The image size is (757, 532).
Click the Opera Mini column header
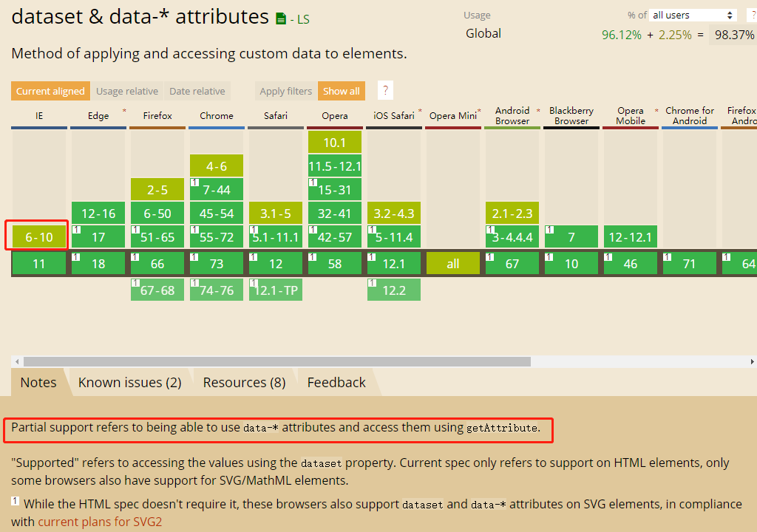pyautogui.click(x=453, y=116)
